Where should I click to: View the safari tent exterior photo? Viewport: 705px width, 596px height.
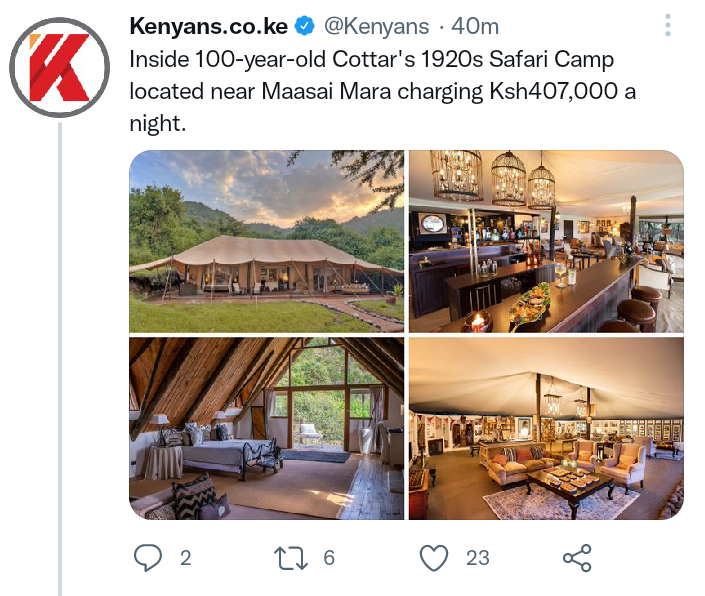click(x=267, y=241)
